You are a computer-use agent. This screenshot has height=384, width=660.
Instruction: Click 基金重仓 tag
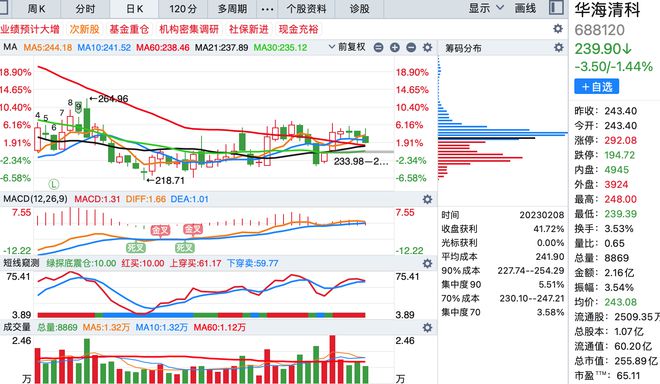pyautogui.click(x=129, y=29)
